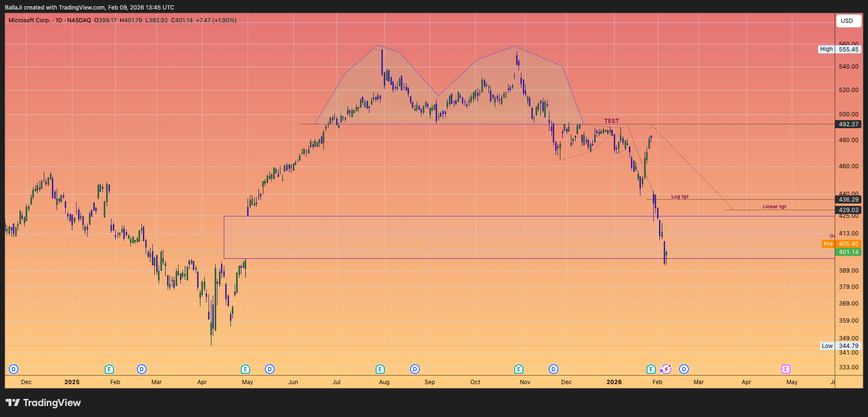Click the 333.00 price axis tick
The width and height of the screenshot is (868, 417).
pos(849,367)
